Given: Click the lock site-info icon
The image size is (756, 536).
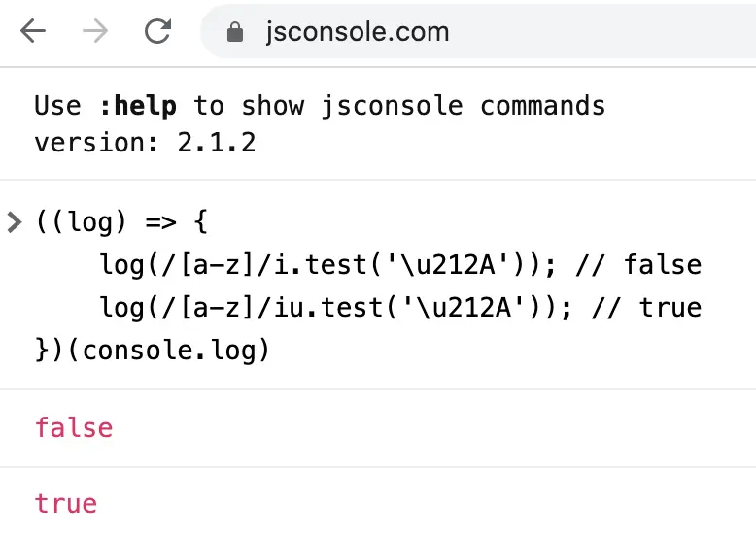Looking at the screenshot, I should point(235,32).
